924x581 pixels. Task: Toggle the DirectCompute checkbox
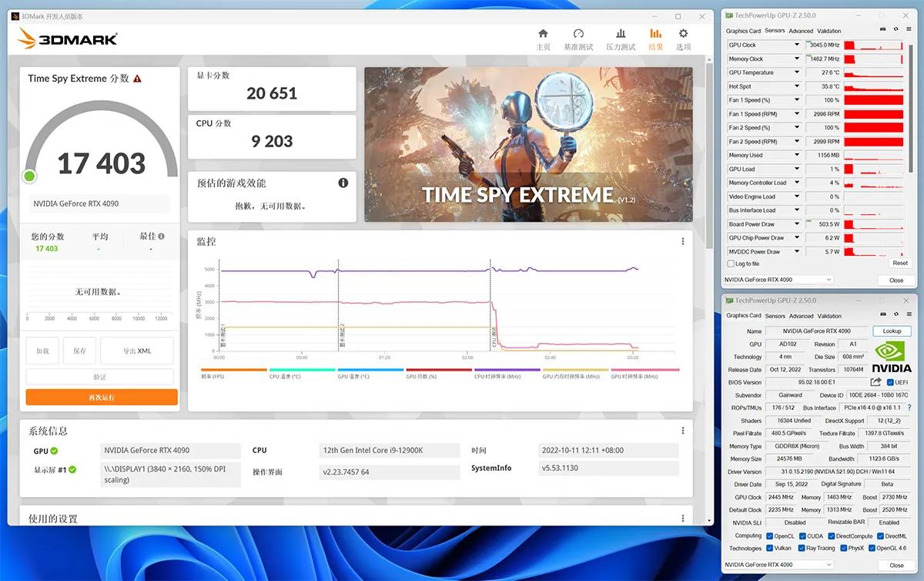[832, 536]
